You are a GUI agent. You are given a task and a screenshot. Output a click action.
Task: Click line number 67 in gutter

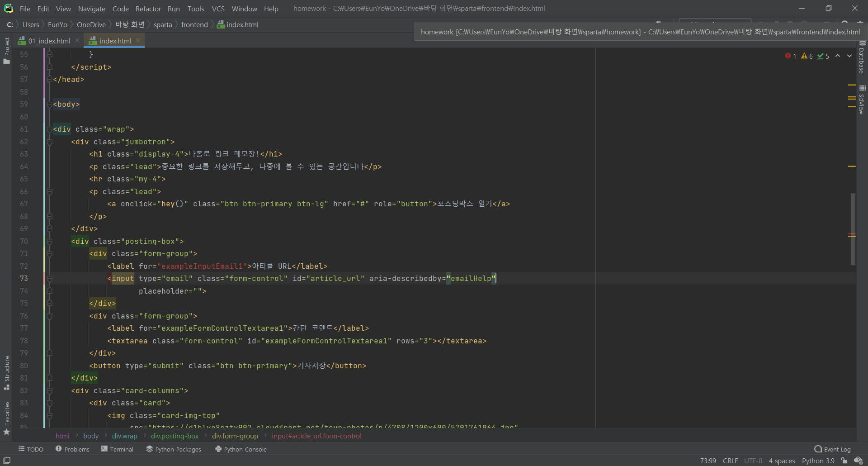24,204
